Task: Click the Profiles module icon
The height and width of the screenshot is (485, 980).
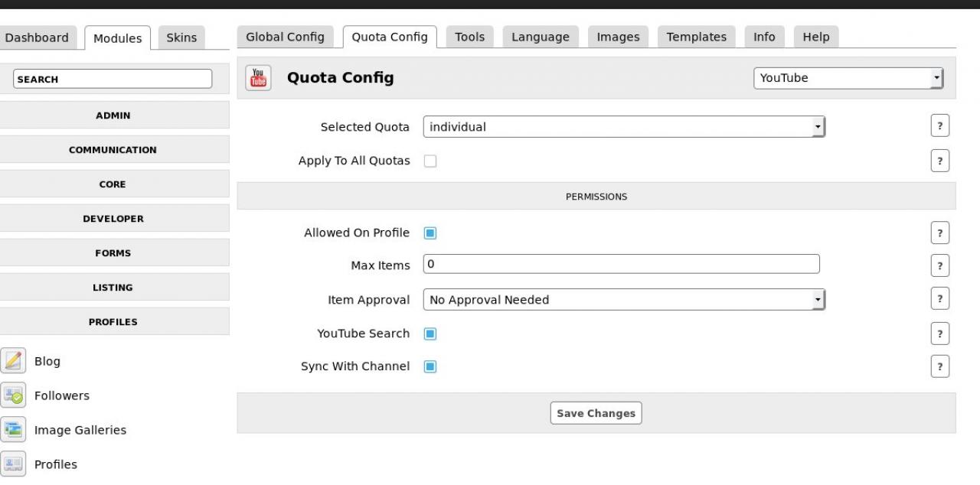Action: point(13,464)
